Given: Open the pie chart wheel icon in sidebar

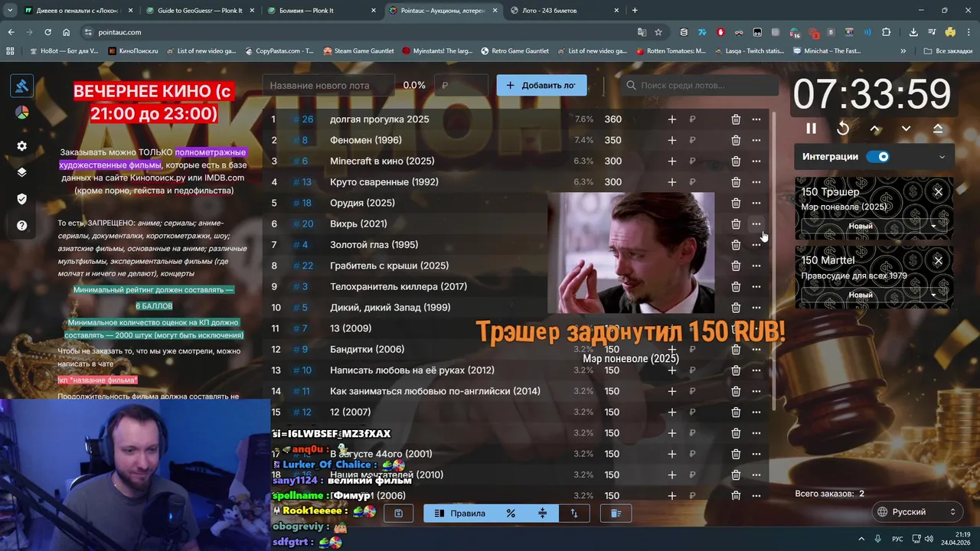Looking at the screenshot, I should pos(21,112).
